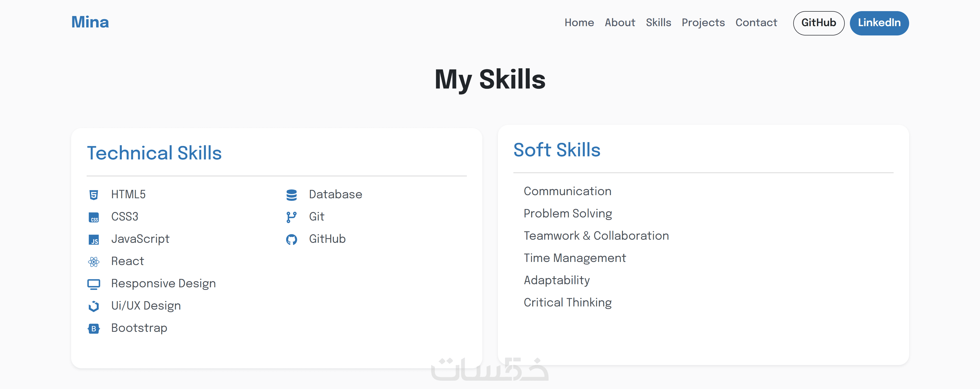The image size is (980, 389).
Task: Click the GitHub octocat icon in skills list
Action: coord(291,239)
